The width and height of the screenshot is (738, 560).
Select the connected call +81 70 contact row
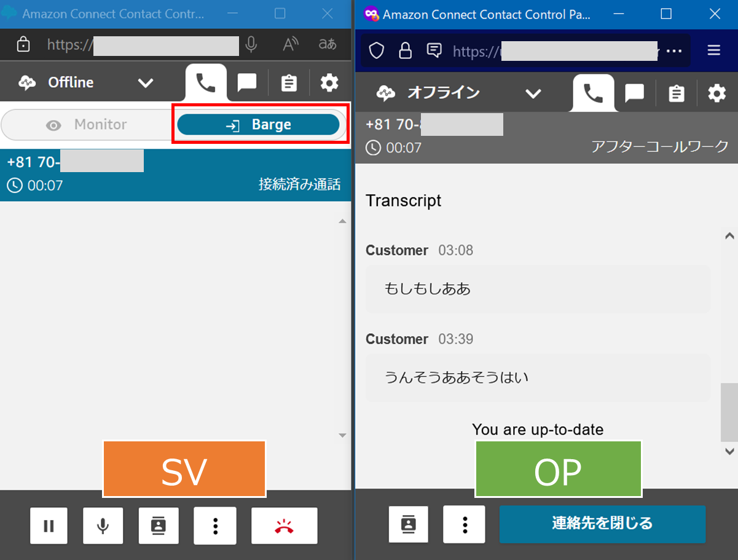pos(175,175)
